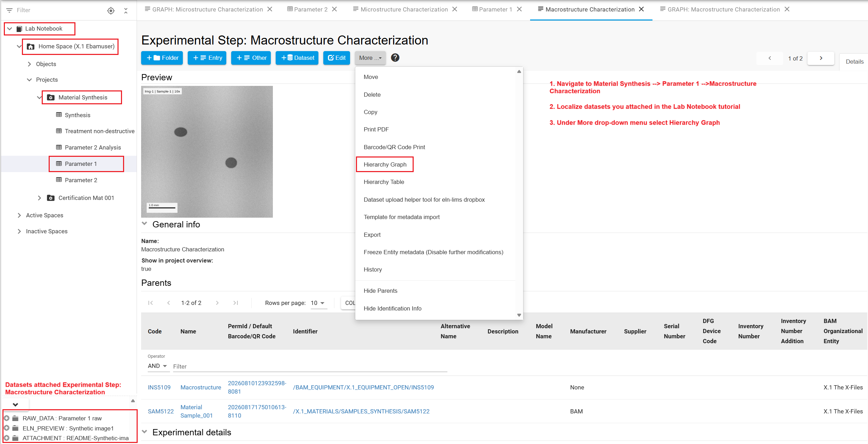Select Print PDF in the More menu
The width and height of the screenshot is (868, 444).
(376, 129)
